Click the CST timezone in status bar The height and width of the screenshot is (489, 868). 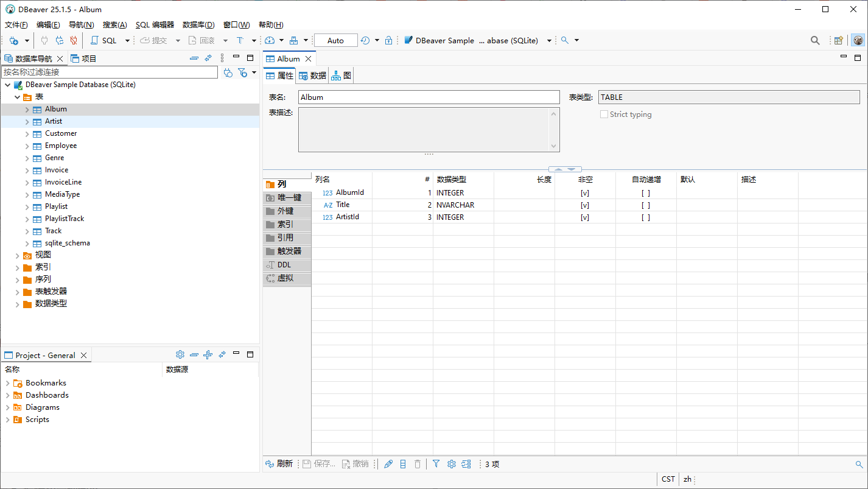(x=668, y=479)
